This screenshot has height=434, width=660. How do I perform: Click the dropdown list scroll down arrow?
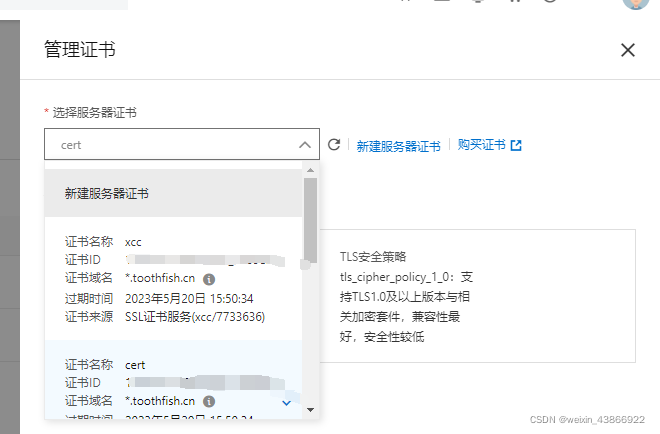point(311,410)
